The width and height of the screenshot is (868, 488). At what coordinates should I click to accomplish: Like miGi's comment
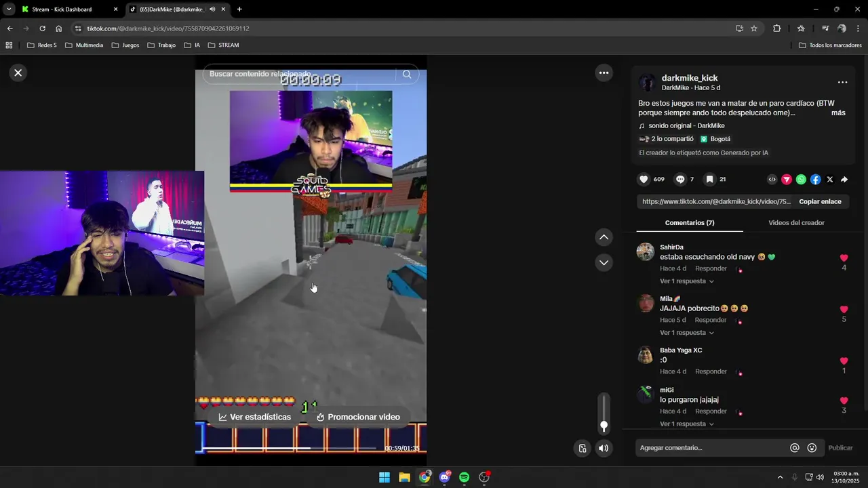(x=844, y=401)
